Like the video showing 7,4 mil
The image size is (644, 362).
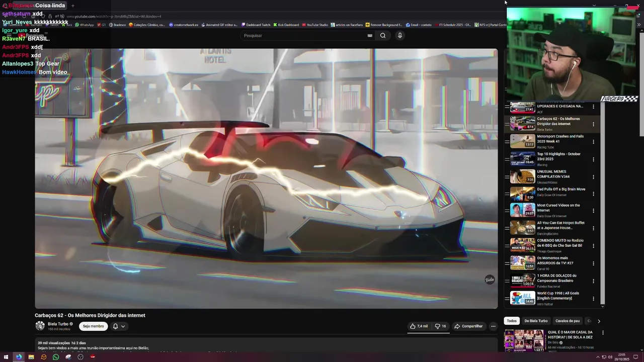[419, 326]
